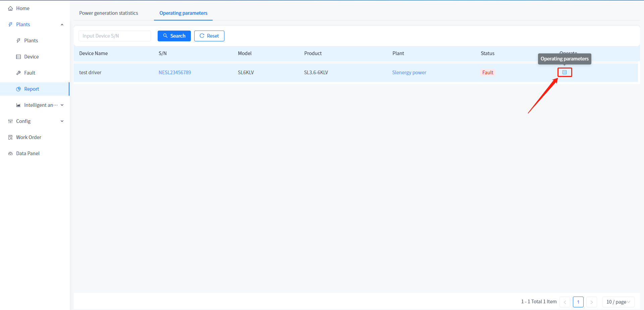Expand the Config menu chevron
The width and height of the screenshot is (644, 310).
coord(62,121)
